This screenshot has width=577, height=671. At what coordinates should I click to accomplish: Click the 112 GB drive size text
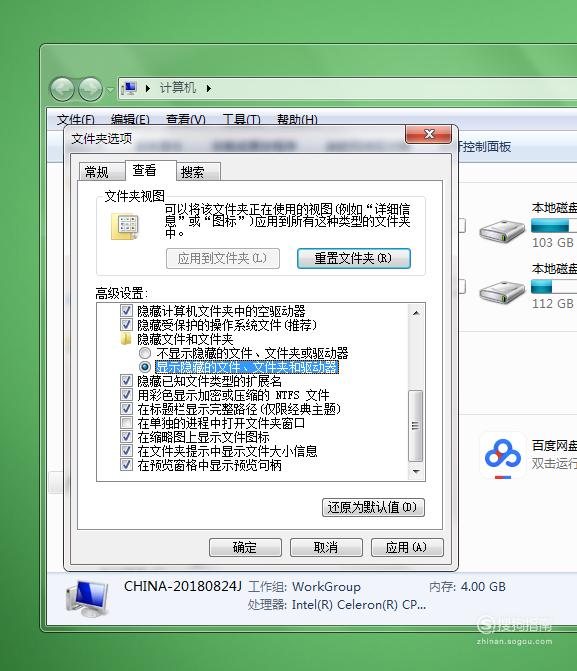553,303
